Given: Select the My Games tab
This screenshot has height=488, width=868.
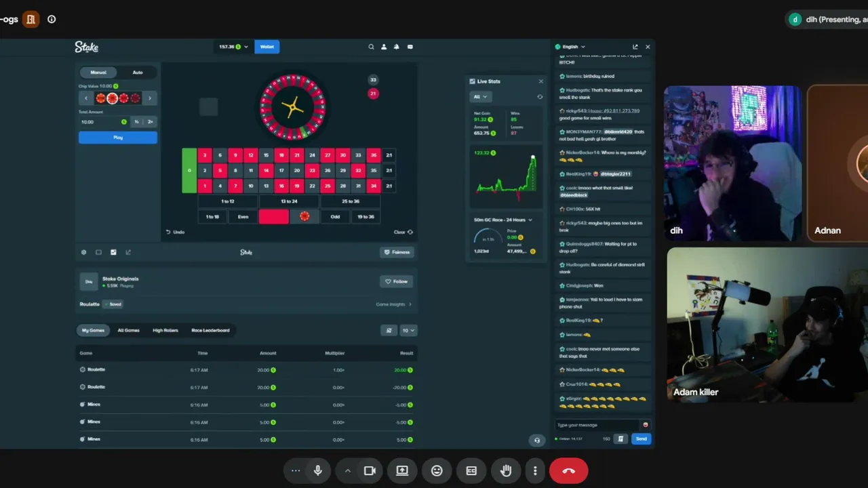Looking at the screenshot, I should coord(94,330).
